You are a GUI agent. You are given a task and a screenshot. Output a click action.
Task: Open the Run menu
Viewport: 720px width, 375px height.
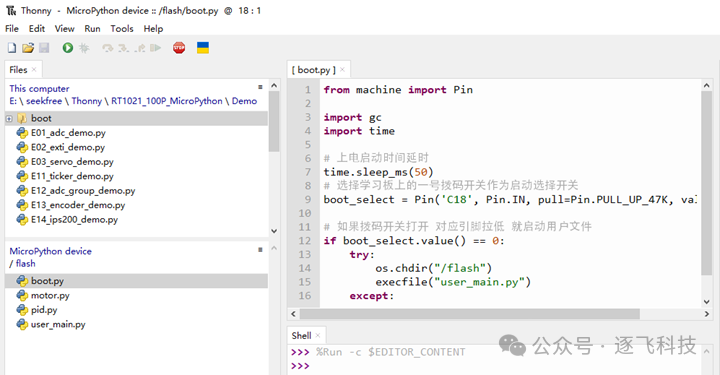pyautogui.click(x=92, y=28)
